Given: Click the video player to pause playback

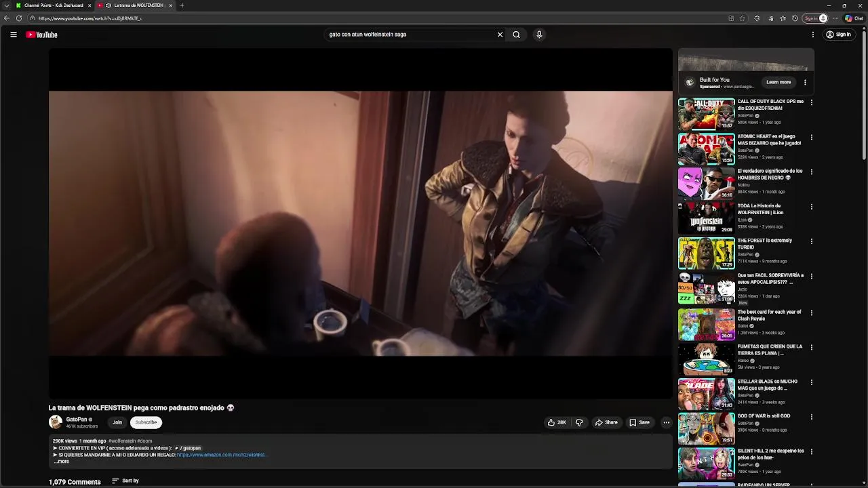Looking at the screenshot, I should pyautogui.click(x=360, y=224).
